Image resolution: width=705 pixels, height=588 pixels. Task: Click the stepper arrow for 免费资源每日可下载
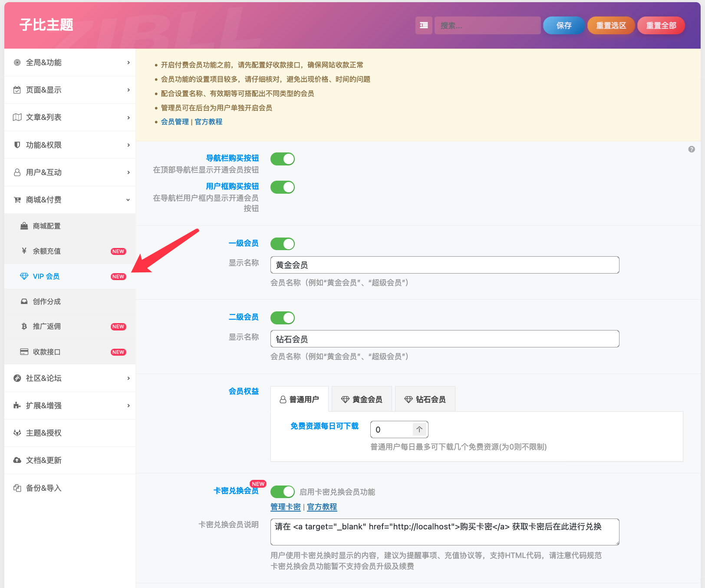click(418, 429)
